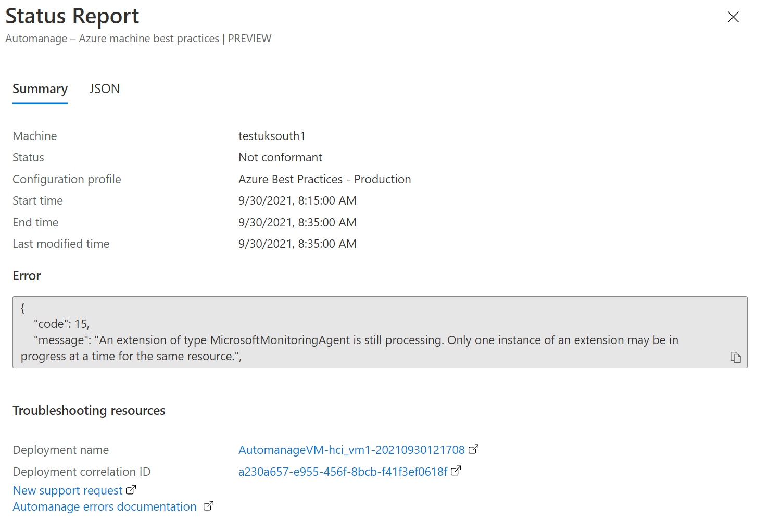757x532 pixels.
Task: Close the Status Report panel
Action: coord(733,17)
